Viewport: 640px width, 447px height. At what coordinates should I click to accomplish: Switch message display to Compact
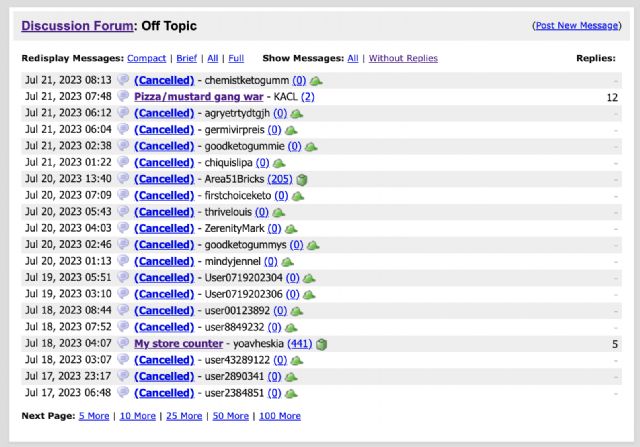pyautogui.click(x=147, y=58)
